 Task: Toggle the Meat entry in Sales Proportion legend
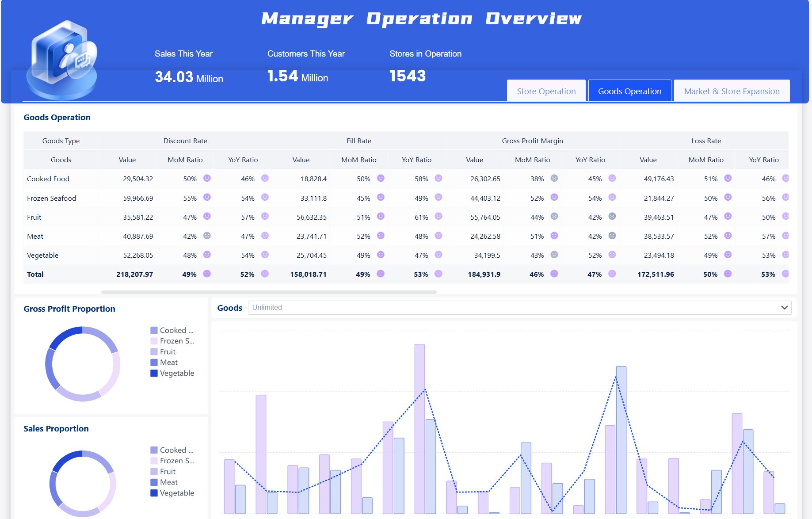coord(168,482)
